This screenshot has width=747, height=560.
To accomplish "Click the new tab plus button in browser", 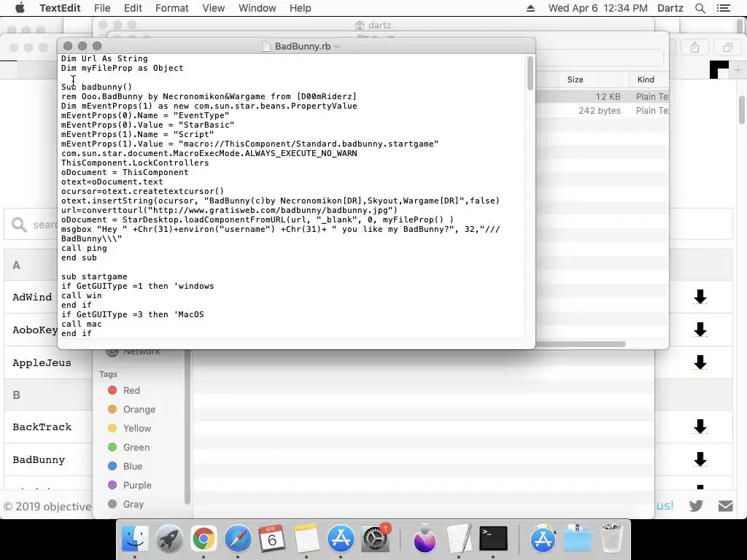I will 738,70.
